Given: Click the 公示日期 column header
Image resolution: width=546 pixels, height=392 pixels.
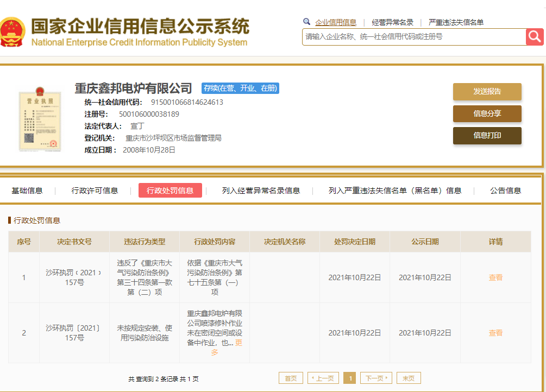Looking at the screenshot, I should 425,242.
